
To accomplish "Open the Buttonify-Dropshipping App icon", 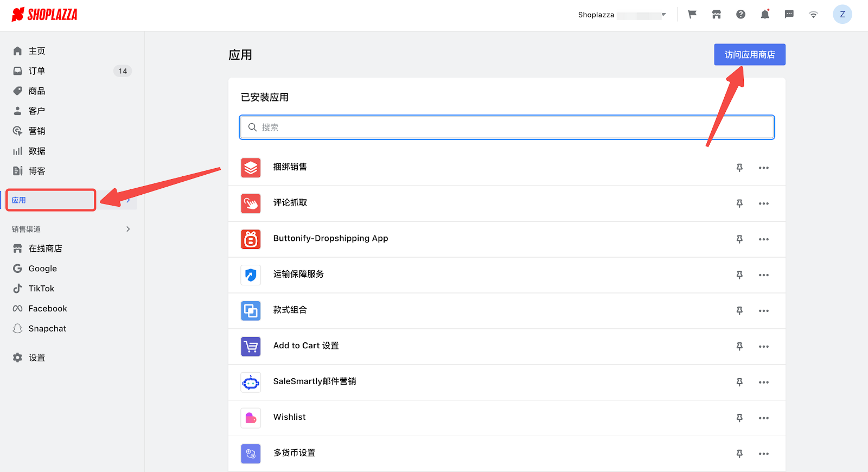I will tap(251, 239).
